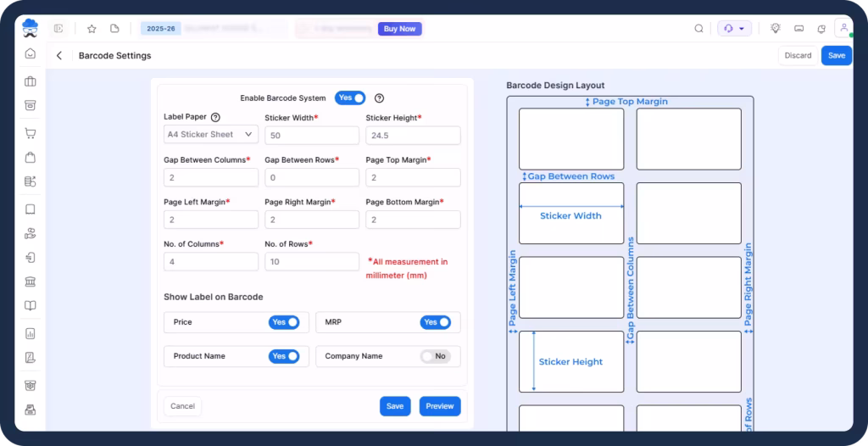The image size is (868, 446).
Task: Open the search magnifier icon
Action: click(699, 29)
